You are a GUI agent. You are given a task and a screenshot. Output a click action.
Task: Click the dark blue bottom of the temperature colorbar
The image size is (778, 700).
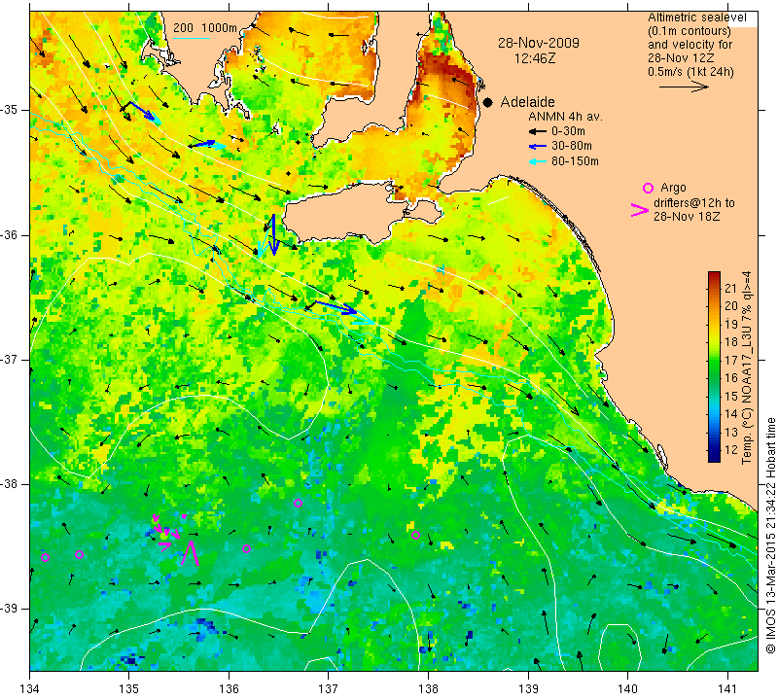(714, 458)
